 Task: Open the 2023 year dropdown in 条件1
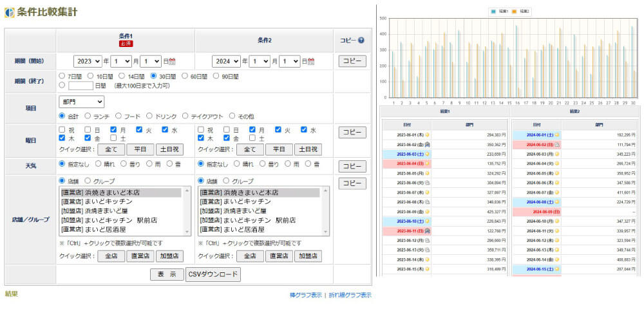pos(88,62)
